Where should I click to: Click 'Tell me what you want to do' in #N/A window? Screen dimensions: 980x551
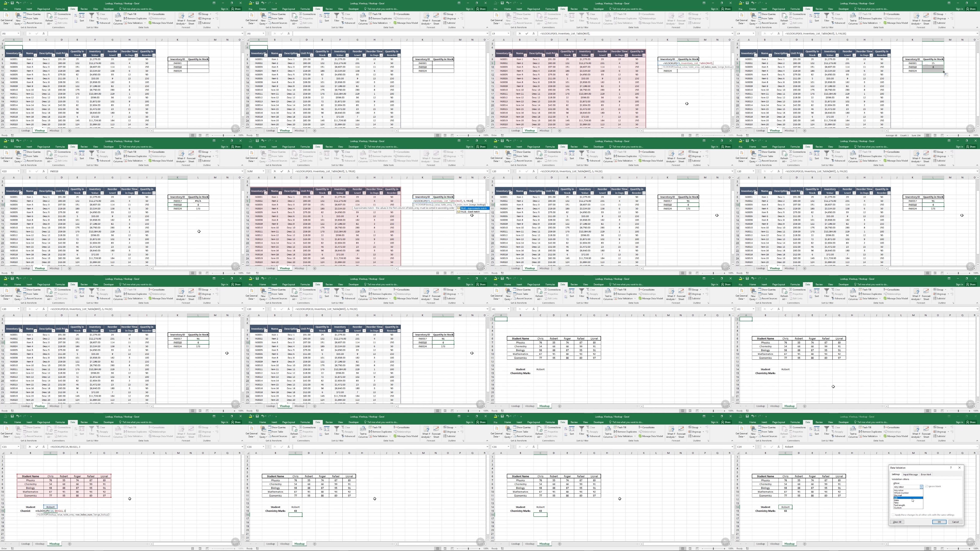(x=138, y=147)
